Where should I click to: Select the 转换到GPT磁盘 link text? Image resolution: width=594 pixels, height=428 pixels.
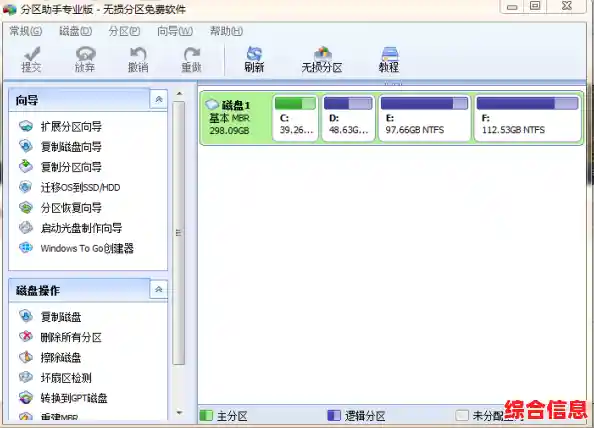tap(74, 398)
